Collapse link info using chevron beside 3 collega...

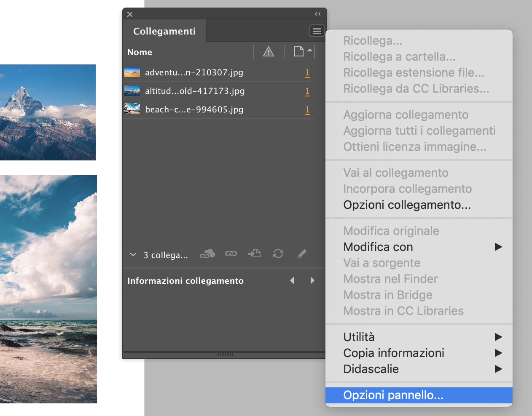(x=133, y=255)
